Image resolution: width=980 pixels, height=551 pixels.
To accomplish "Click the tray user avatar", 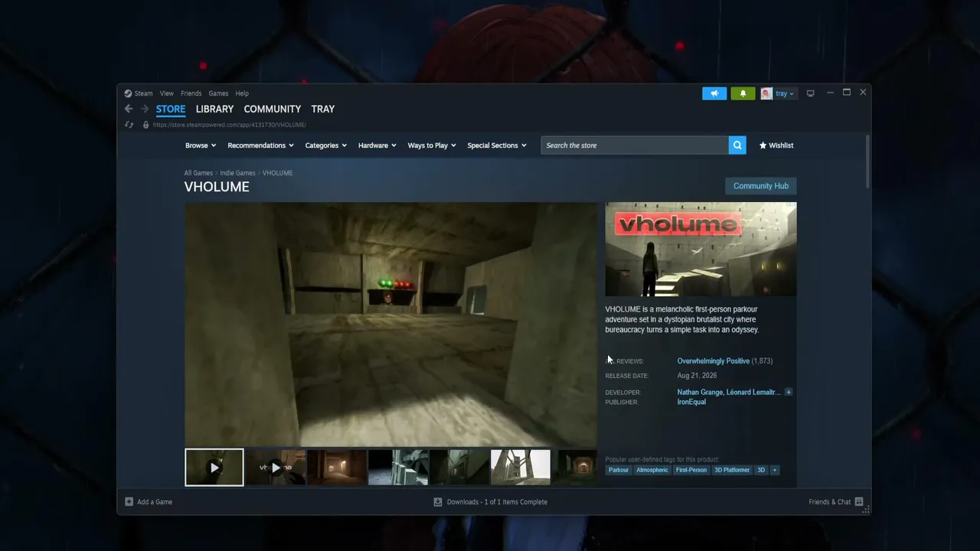I will tap(766, 93).
